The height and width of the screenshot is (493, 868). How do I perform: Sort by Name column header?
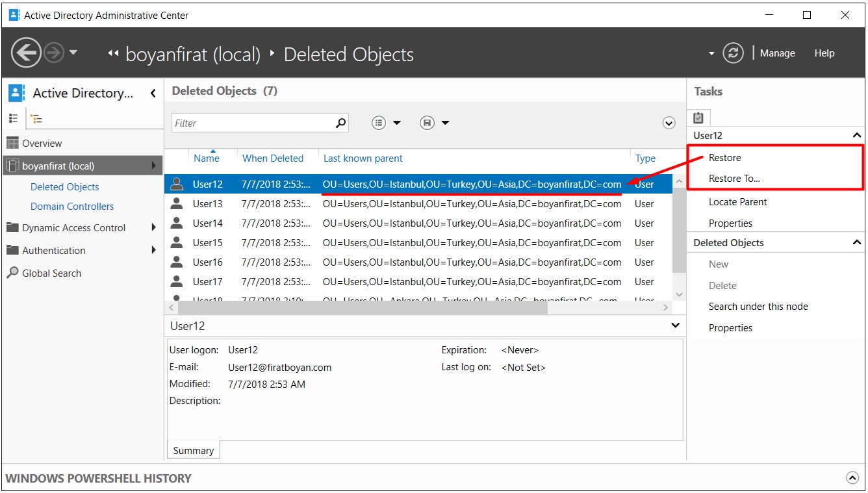[x=207, y=158]
